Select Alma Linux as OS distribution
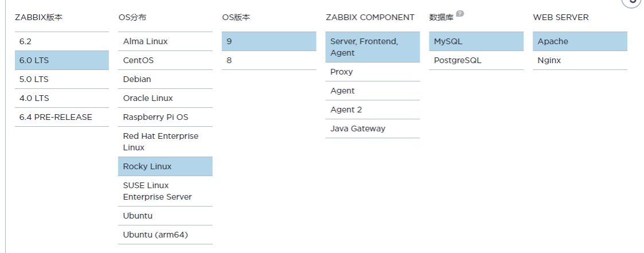Image resolution: width=644 pixels, height=253 pixels. pyautogui.click(x=165, y=41)
